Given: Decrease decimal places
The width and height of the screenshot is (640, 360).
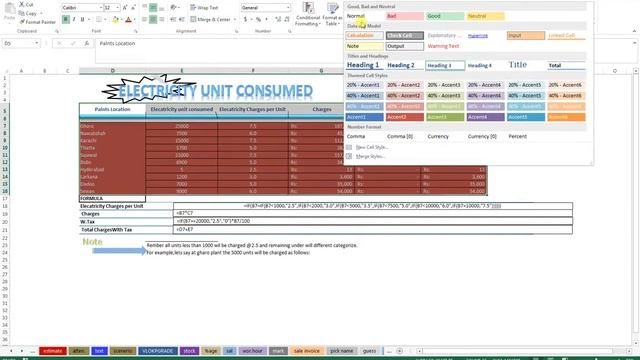Looking at the screenshot, I should (287, 19).
